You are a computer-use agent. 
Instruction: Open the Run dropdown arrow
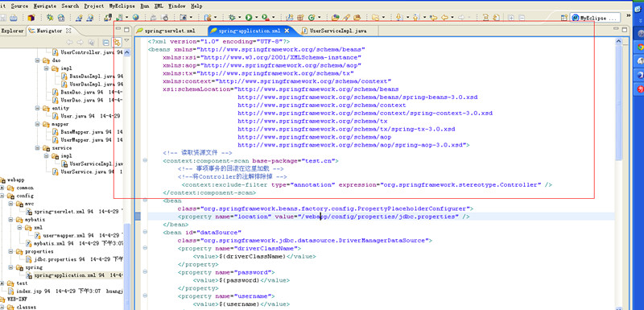(256, 17)
